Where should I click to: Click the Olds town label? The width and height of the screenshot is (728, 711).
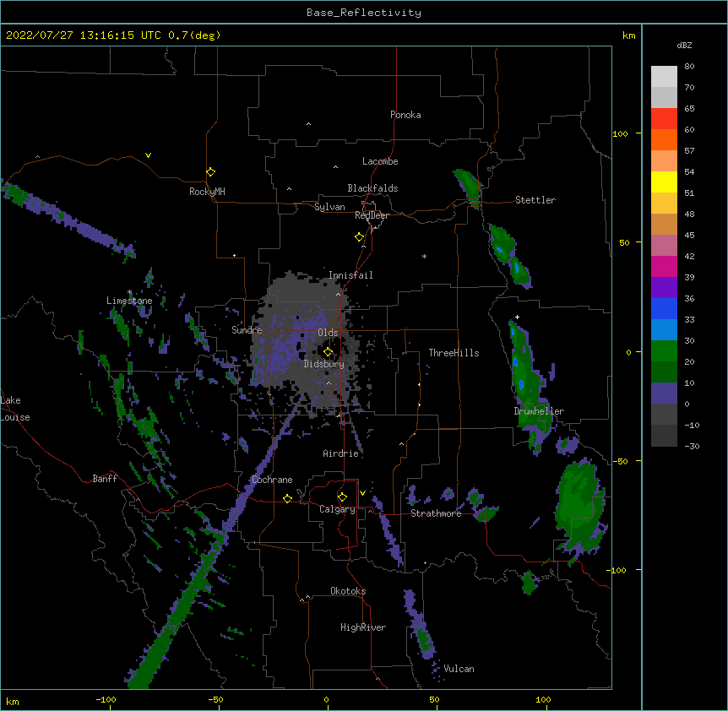[328, 333]
